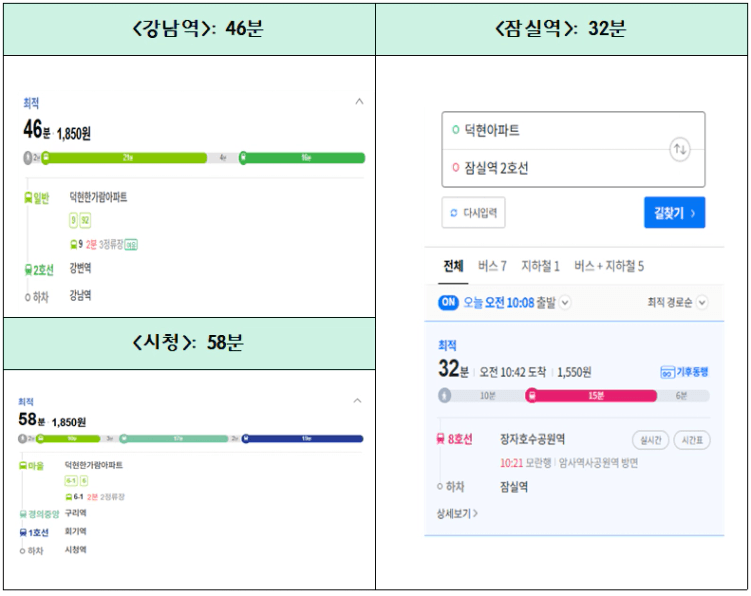Click the 1호선 subway icon at 회기역
This screenshot has height=596, width=751.
[x=23, y=532]
